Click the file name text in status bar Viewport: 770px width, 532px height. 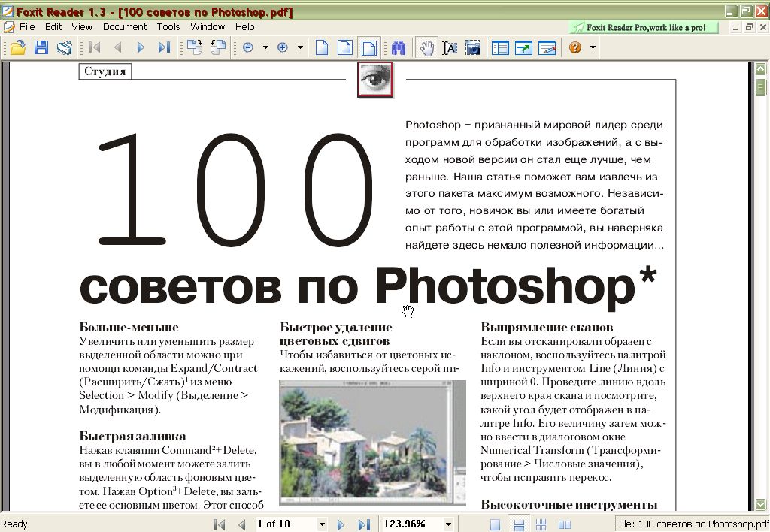point(692,524)
